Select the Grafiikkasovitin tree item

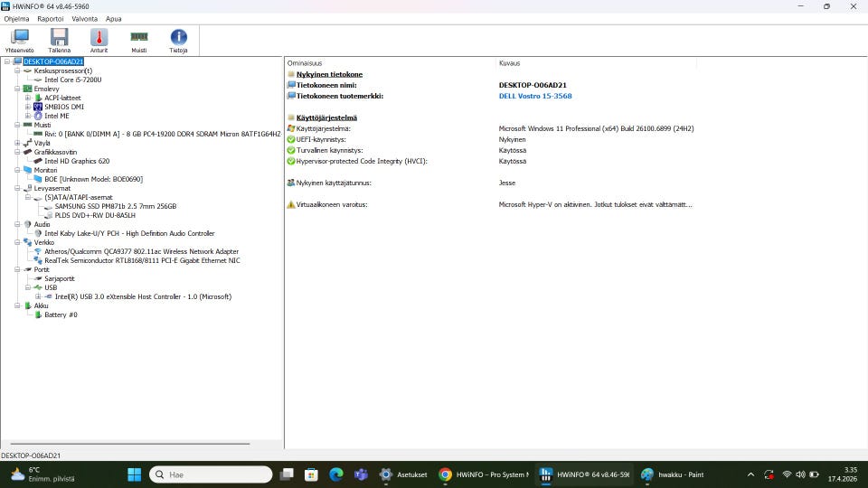pos(55,152)
